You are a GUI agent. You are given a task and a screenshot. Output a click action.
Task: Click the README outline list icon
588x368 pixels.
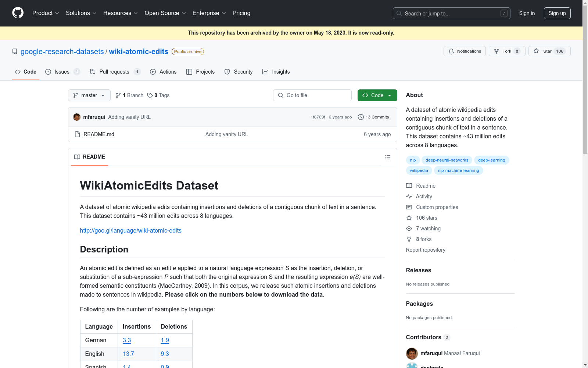pyautogui.click(x=387, y=157)
